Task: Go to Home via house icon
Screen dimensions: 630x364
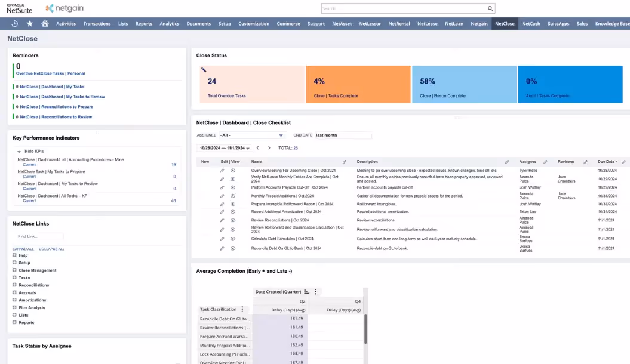Action: [45, 24]
